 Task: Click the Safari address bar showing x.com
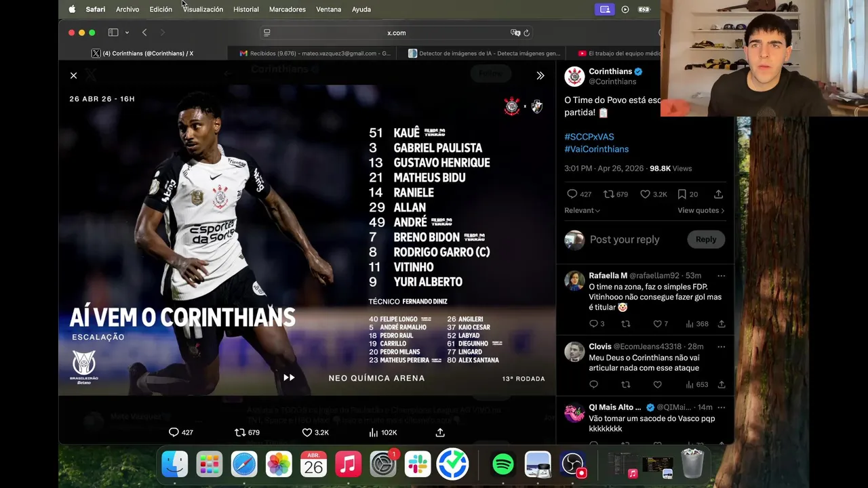[397, 33]
